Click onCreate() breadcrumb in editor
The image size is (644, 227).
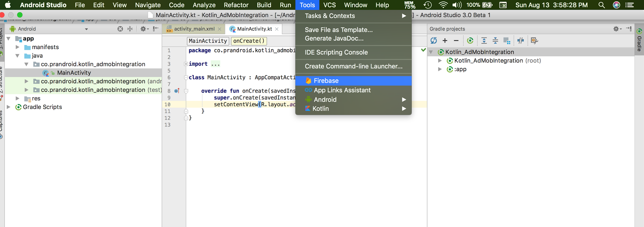click(x=249, y=41)
